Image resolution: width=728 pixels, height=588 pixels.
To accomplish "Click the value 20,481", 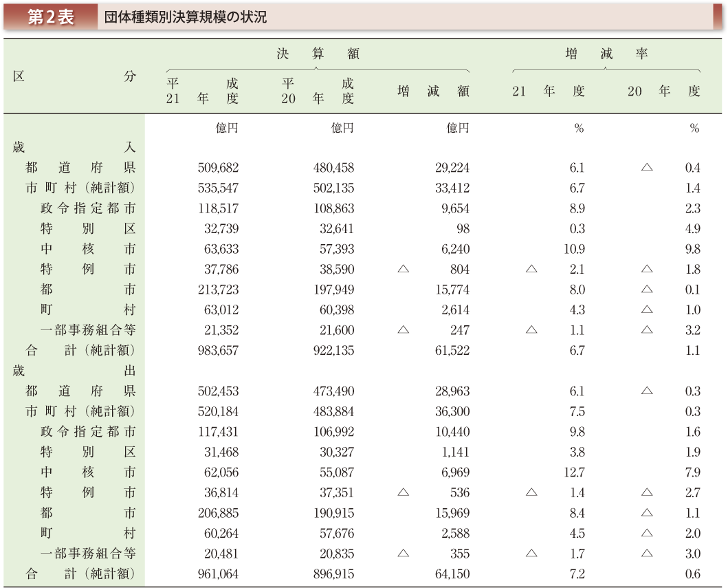I will (221, 554).
